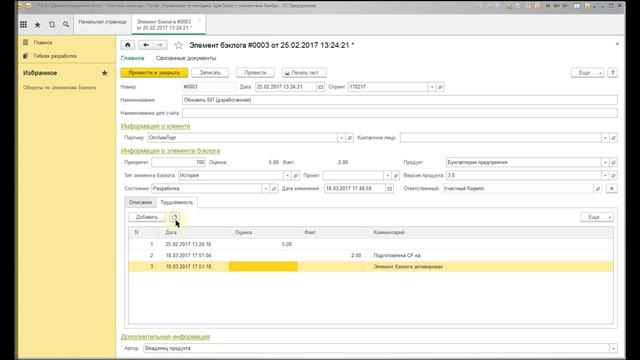Open help question mark button
This screenshot has width=640, height=360.
tap(612, 73)
